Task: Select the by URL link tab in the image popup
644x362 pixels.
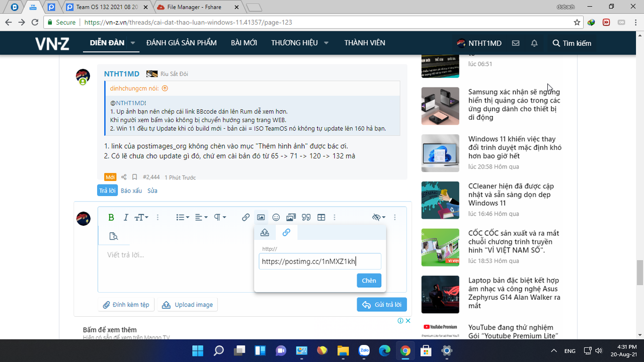Action: point(286,232)
